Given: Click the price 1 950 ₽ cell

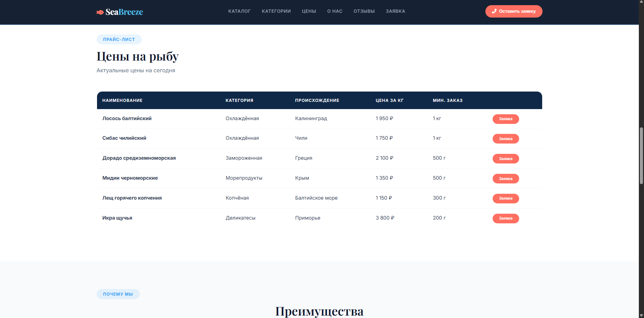Looking at the screenshot, I should pos(384,118).
